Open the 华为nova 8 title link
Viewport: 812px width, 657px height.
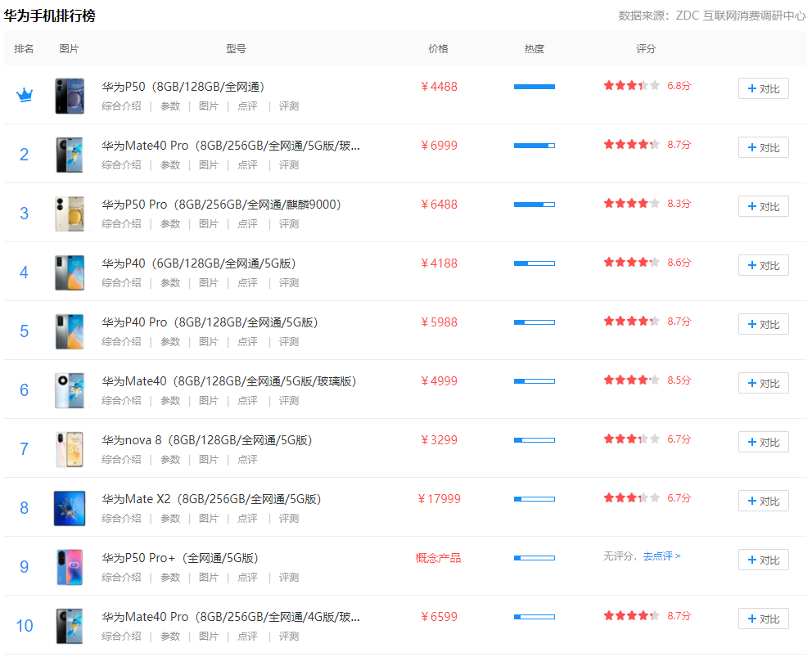pos(206,440)
